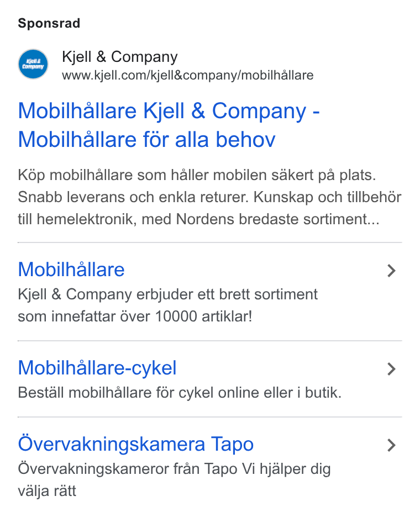
Task: Click the truncated 'Nordens bredaste sortiment...' text
Action: coord(278,219)
